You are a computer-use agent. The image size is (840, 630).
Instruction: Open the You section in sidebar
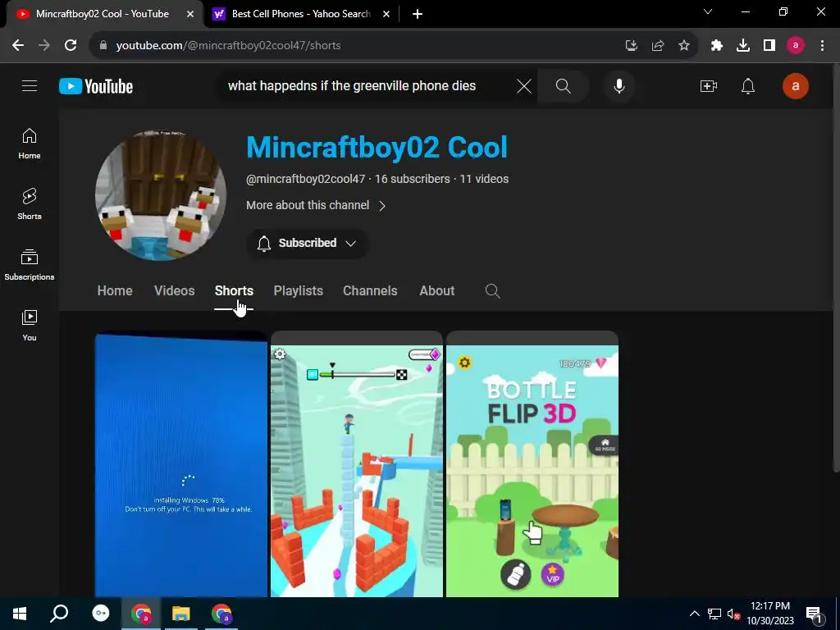pyautogui.click(x=30, y=325)
